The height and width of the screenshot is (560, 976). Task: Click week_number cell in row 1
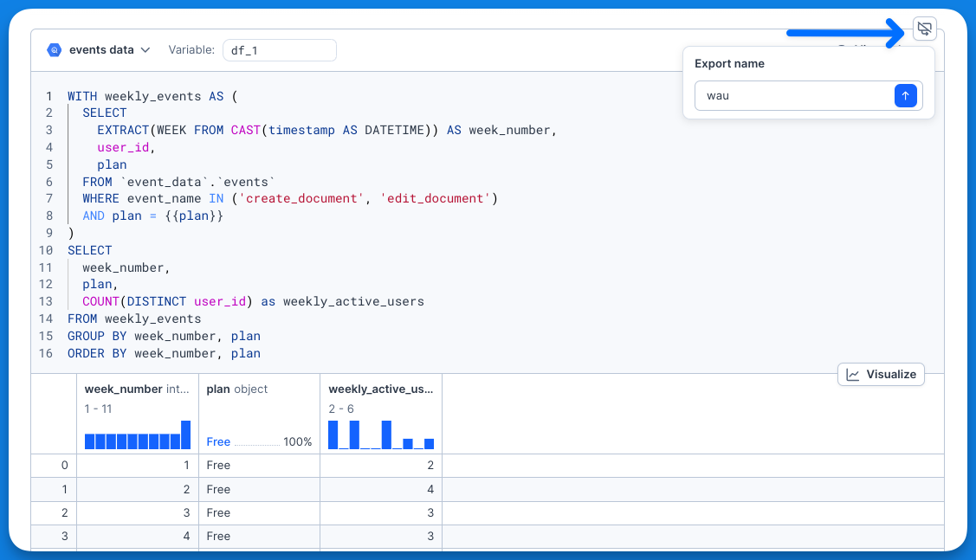point(137,489)
